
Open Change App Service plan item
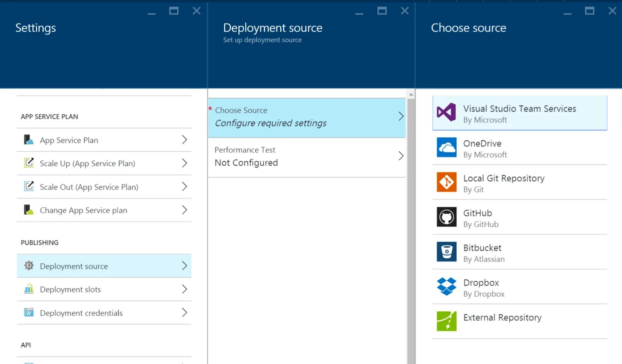[104, 210]
